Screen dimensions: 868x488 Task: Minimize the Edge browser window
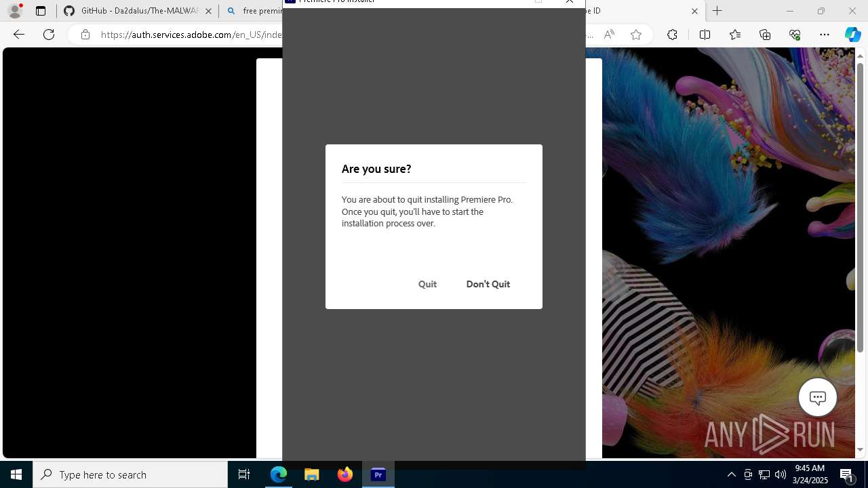789,11
